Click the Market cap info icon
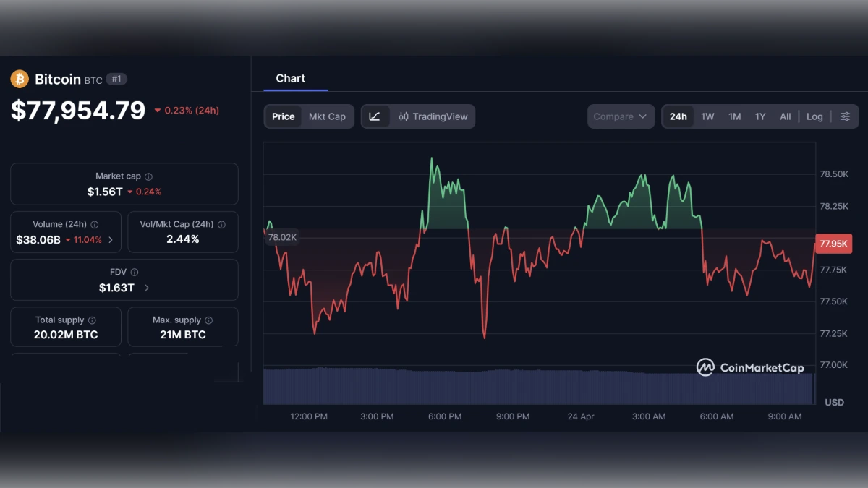The width and height of the screenshot is (868, 488). coord(149,176)
